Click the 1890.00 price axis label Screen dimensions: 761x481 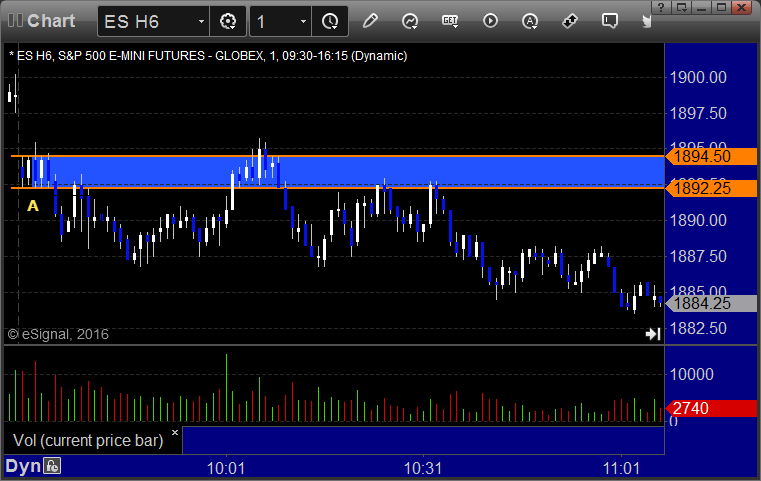[698, 220]
